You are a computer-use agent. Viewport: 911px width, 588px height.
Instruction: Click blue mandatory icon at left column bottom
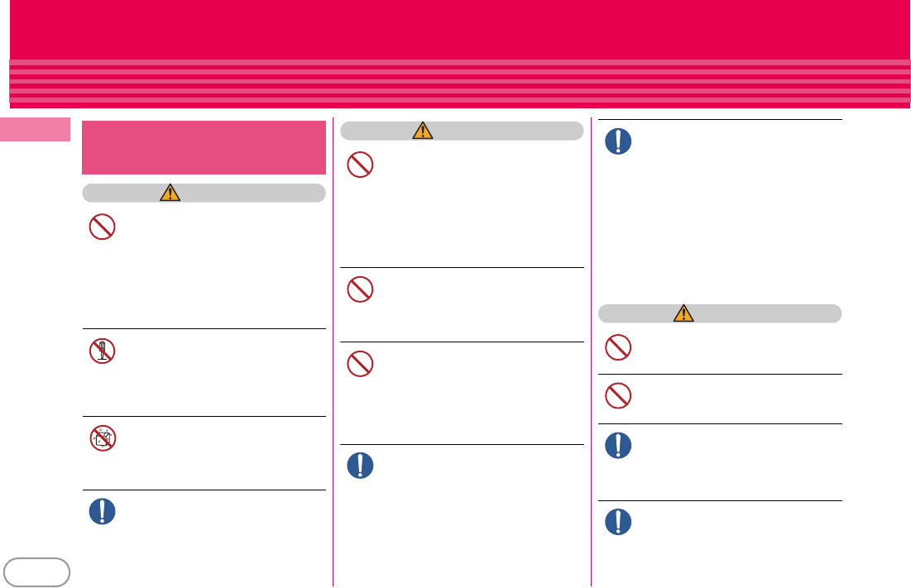pos(103,511)
